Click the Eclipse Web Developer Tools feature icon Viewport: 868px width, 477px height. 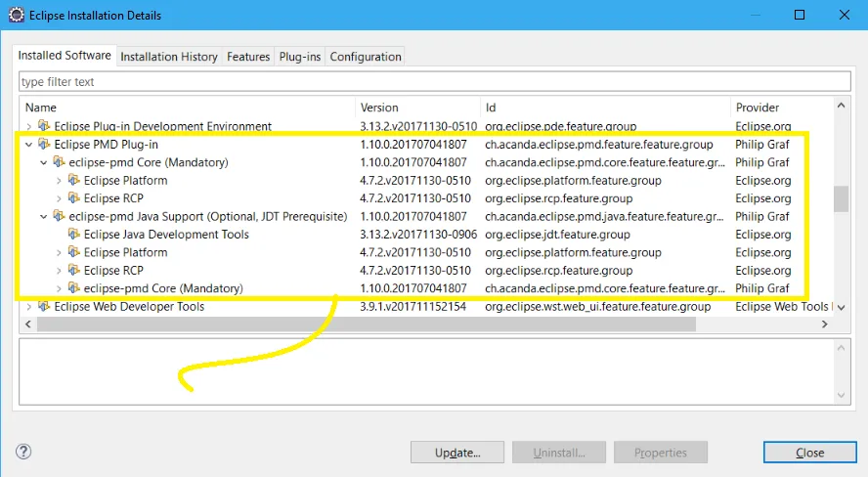click(x=44, y=306)
